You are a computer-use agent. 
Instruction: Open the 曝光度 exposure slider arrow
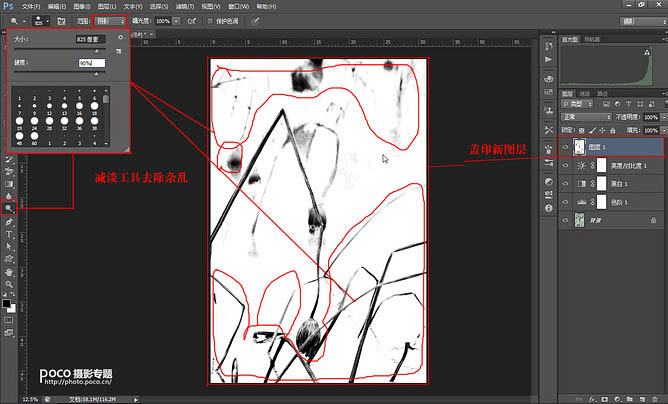(x=176, y=21)
